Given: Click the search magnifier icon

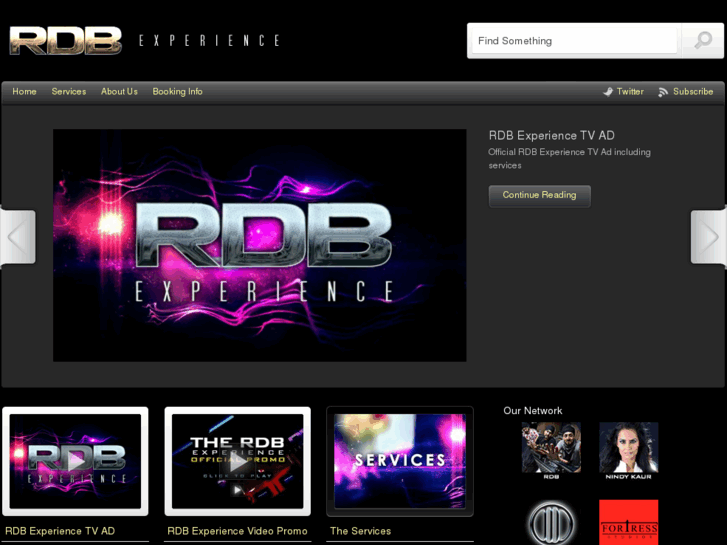Looking at the screenshot, I should pyautogui.click(x=703, y=41).
